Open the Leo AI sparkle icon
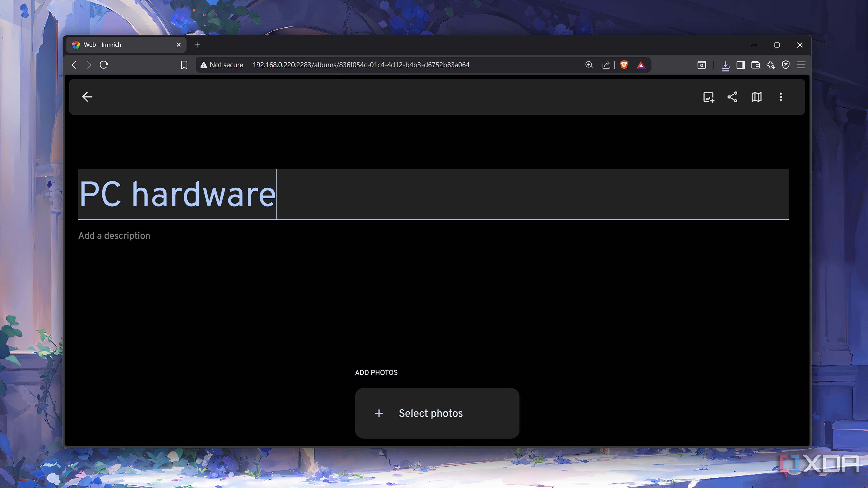This screenshot has height=488, width=868. coord(771,65)
